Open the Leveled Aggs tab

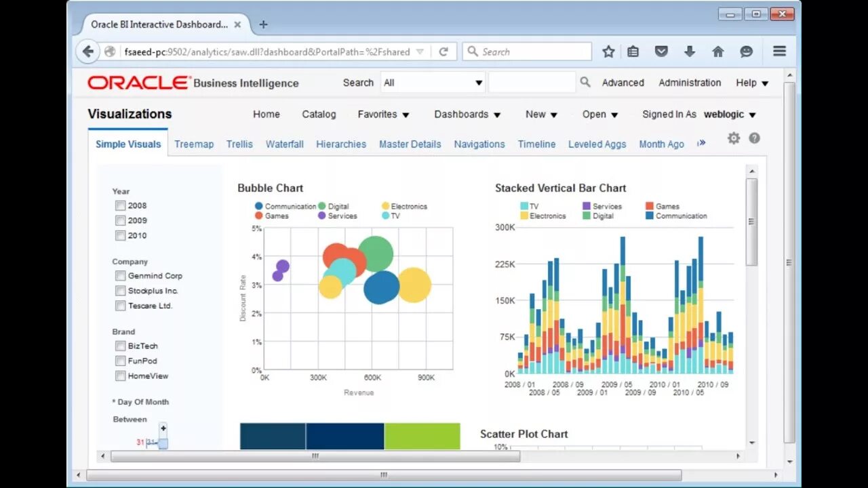coord(597,144)
